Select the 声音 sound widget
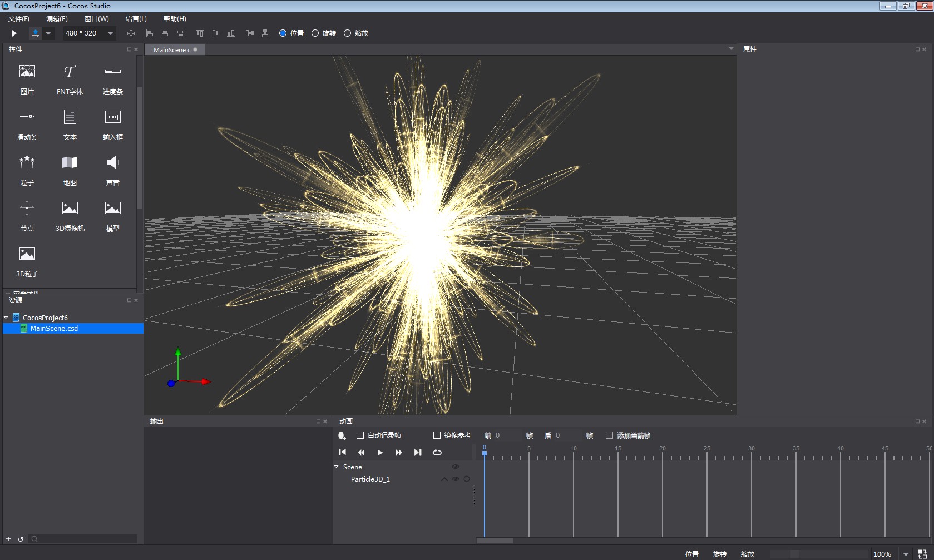This screenshot has height=560, width=934. click(113, 171)
